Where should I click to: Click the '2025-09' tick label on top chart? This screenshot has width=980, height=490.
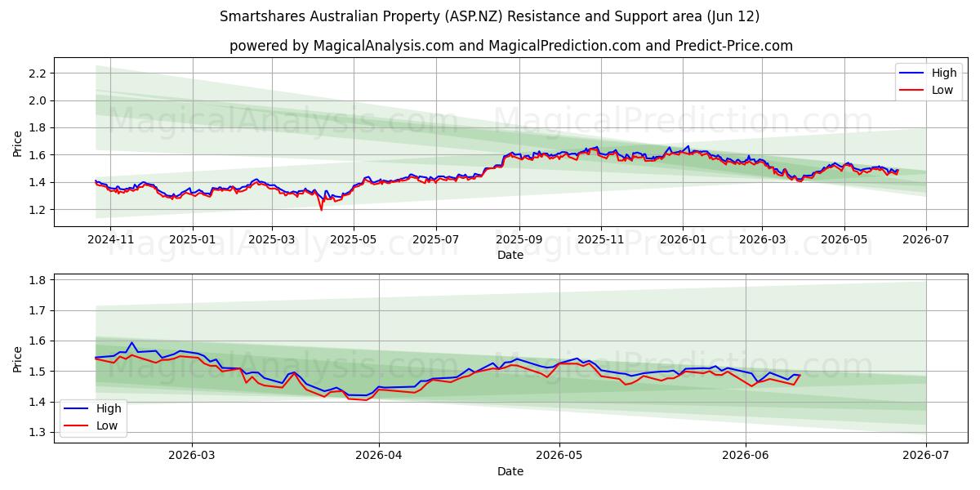(x=519, y=240)
